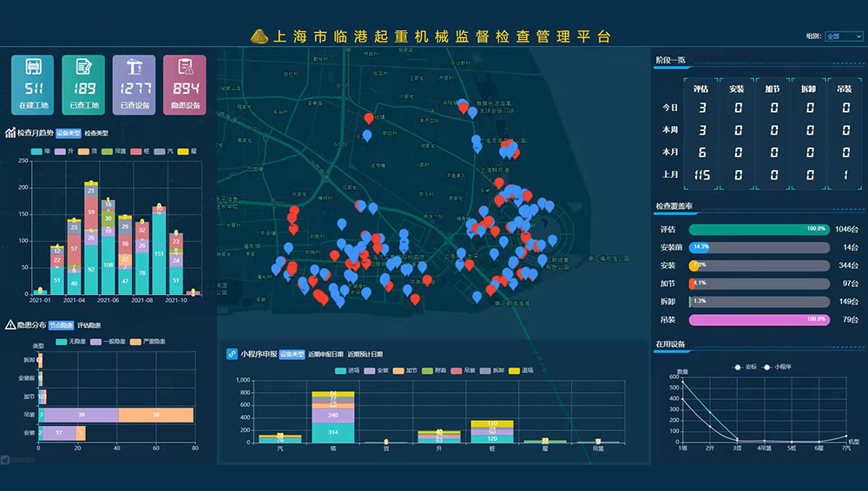Toggle the 安标 legend in 在用设备 chart
The height and width of the screenshot is (491, 868).
pos(741,367)
